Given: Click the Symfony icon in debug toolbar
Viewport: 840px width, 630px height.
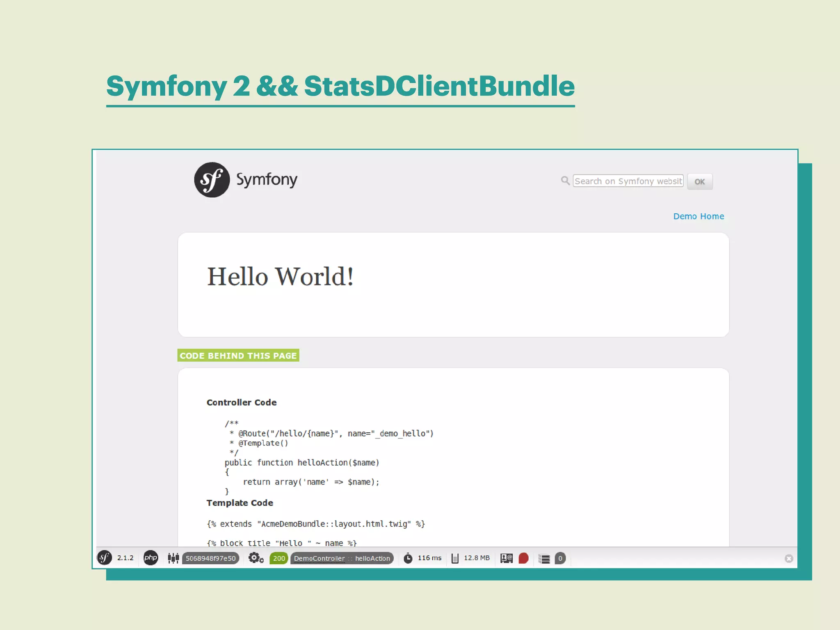Looking at the screenshot, I should click(105, 558).
